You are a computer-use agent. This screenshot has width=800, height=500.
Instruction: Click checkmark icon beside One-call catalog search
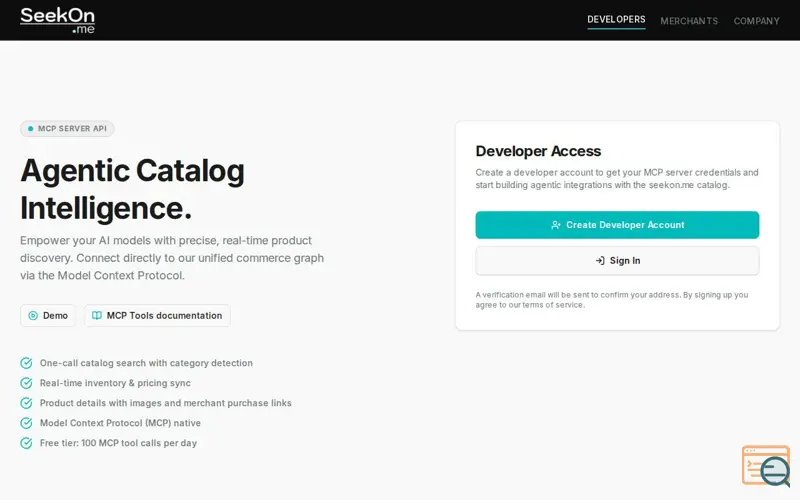pos(26,363)
